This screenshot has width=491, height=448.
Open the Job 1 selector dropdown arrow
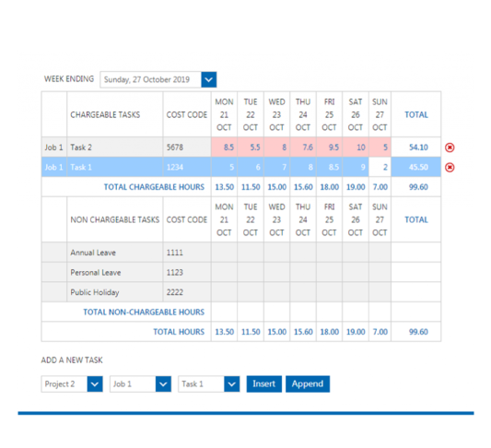point(163,384)
